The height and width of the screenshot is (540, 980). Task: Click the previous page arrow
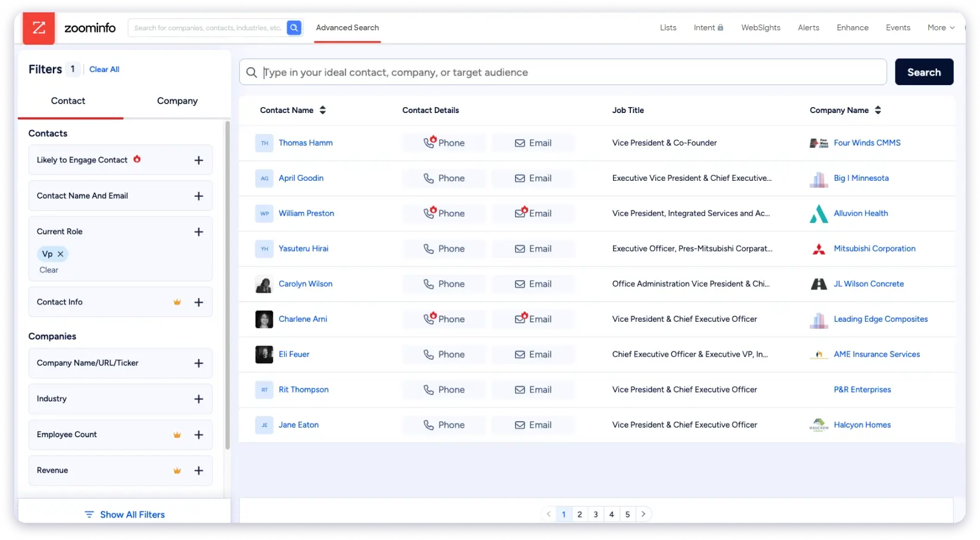[548, 514]
